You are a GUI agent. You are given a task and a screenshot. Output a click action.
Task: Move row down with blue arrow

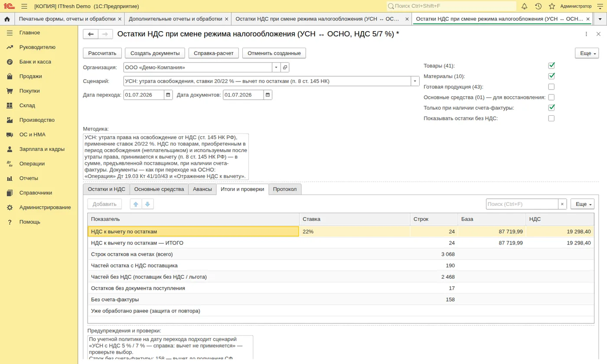click(x=147, y=204)
